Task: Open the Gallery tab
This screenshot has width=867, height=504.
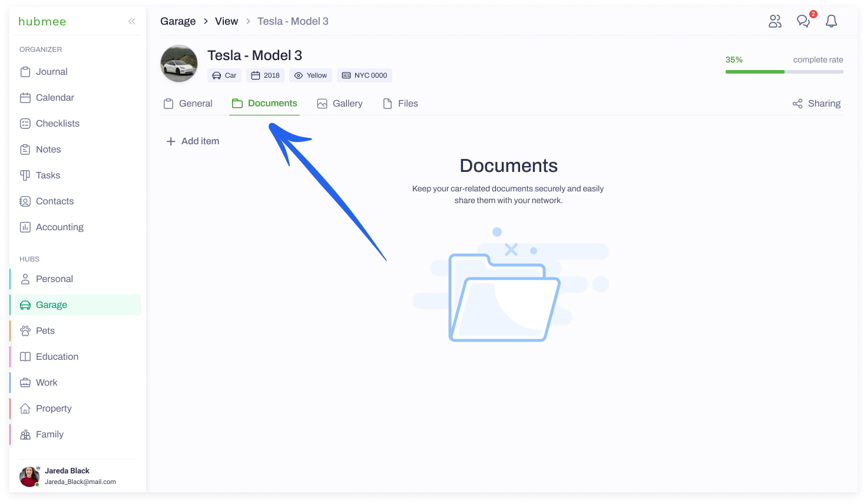Action: coord(340,104)
